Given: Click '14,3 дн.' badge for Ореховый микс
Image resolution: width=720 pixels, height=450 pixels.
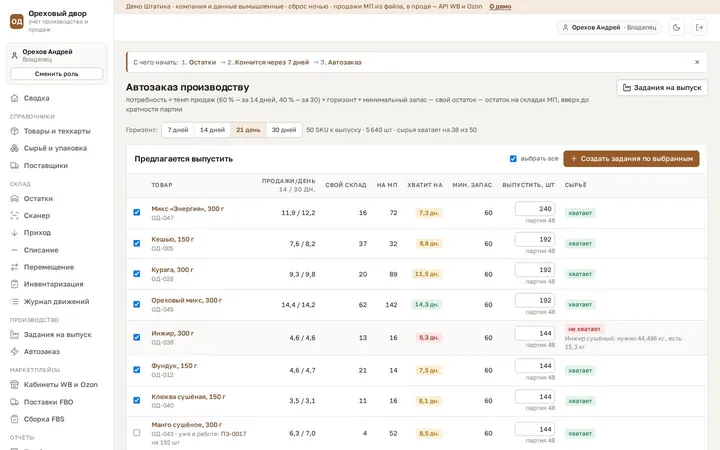Looking at the screenshot, I should coord(427,304).
